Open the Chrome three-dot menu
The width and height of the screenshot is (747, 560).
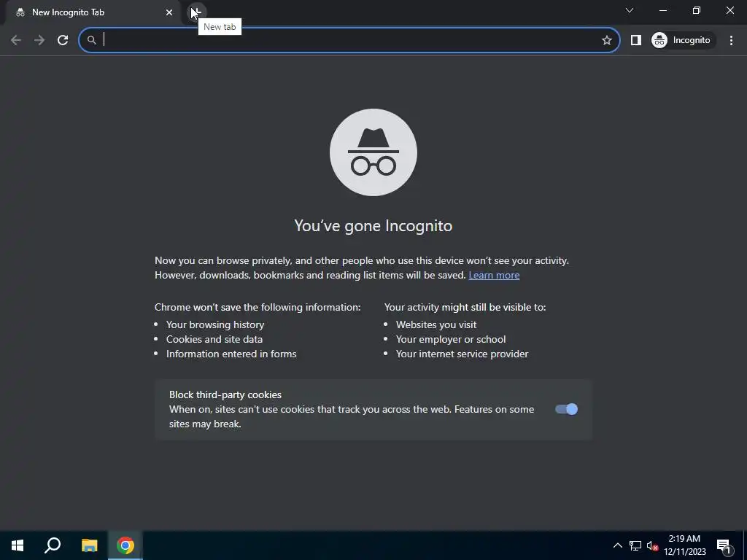point(731,40)
